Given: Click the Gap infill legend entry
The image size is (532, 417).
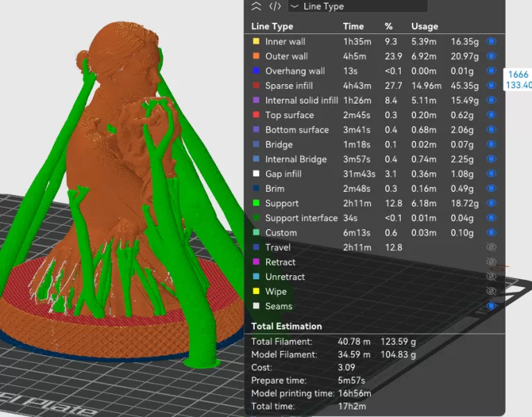Looking at the screenshot, I should click(x=283, y=174).
